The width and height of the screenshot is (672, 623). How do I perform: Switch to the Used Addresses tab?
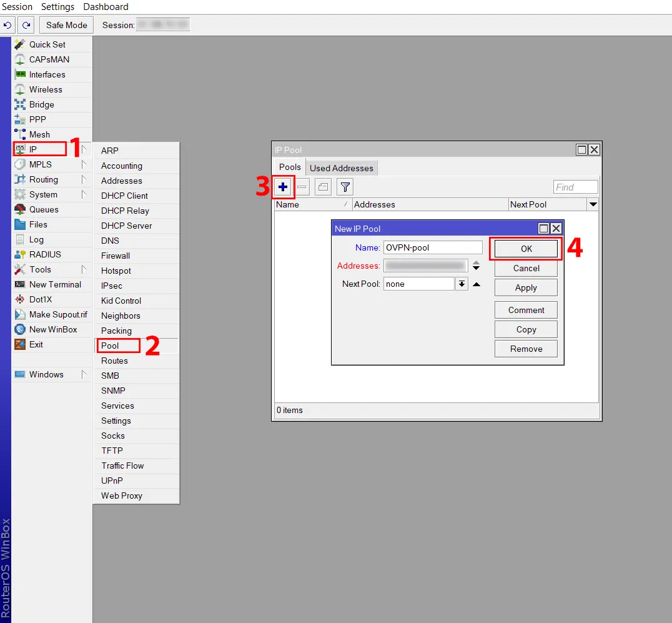click(341, 167)
